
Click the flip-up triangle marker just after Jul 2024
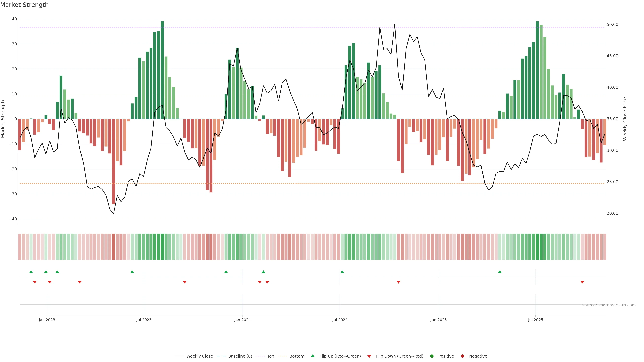pos(342,272)
